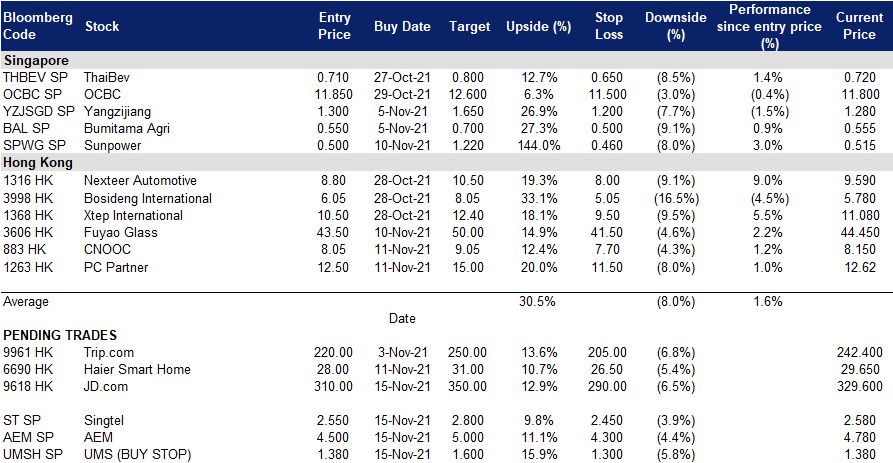This screenshot has height=463, width=893.
Task: Select Sunpower's upside 144.0%
Action: click(539, 146)
